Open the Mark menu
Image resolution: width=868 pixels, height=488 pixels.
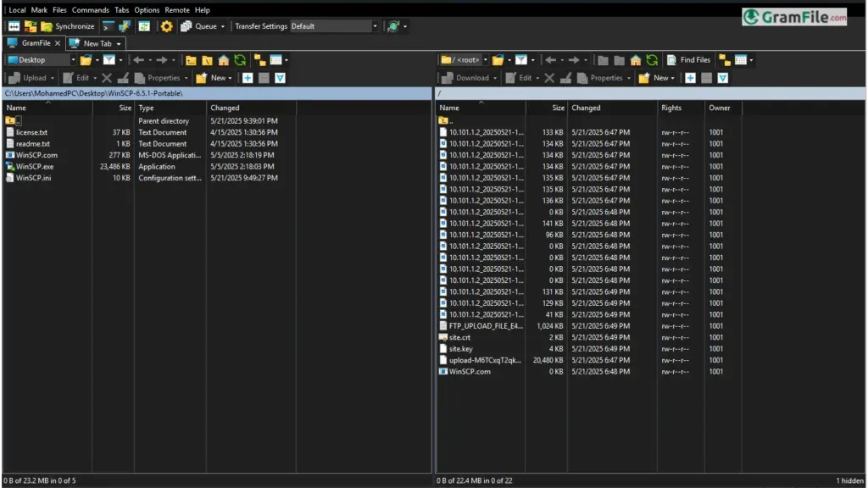tap(39, 10)
